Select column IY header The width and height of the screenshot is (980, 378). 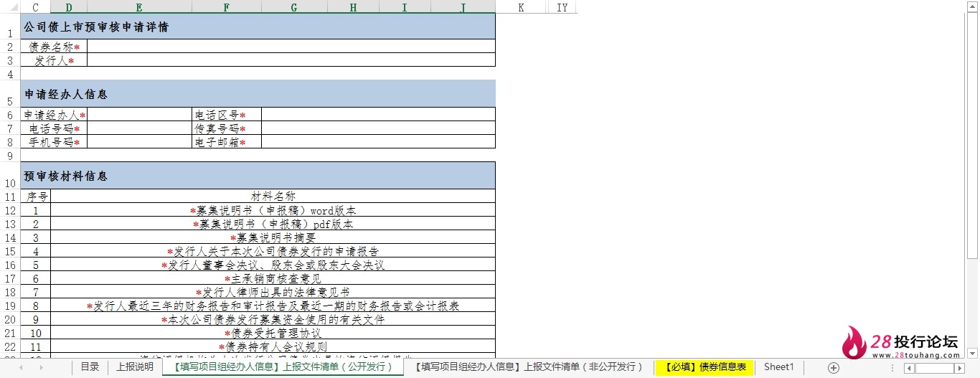pos(562,7)
